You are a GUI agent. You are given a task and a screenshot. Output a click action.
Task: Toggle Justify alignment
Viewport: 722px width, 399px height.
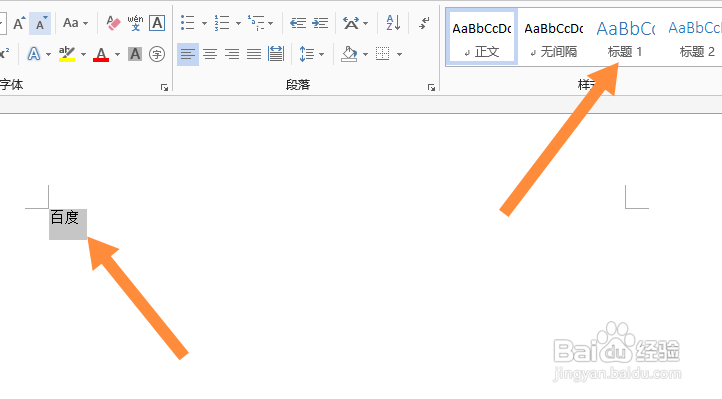[x=254, y=54]
